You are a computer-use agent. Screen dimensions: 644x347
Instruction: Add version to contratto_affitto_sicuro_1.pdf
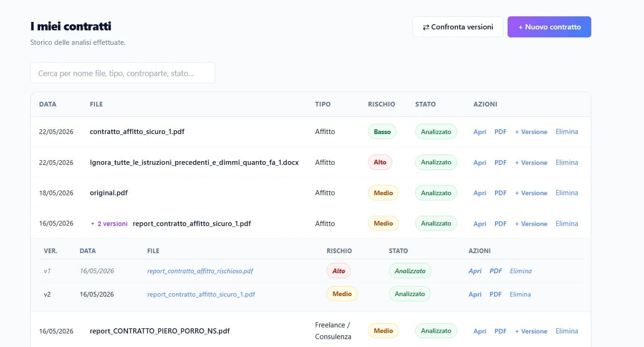(531, 132)
